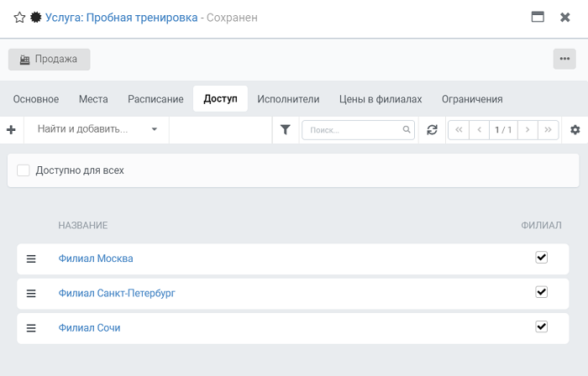Viewport: 588px width, 376px height.
Task: Close the service dialog
Action: coord(564,18)
